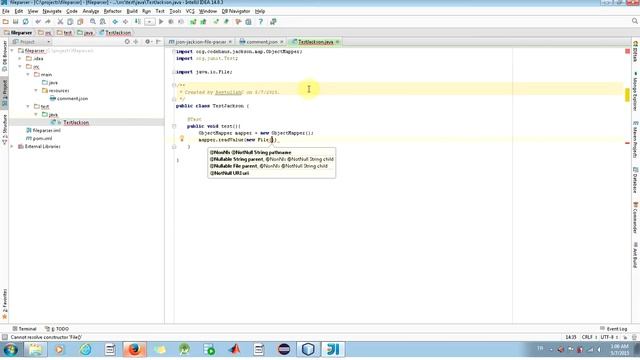Click the Open folder toolbar icon
This screenshot has width=640, height=360.
(x=6, y=22)
